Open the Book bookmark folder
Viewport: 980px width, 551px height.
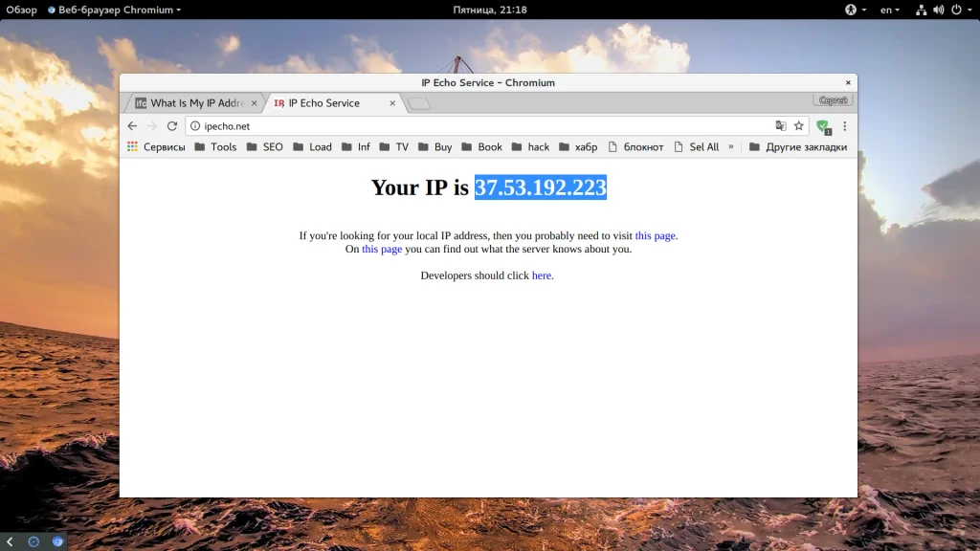pyautogui.click(x=482, y=146)
